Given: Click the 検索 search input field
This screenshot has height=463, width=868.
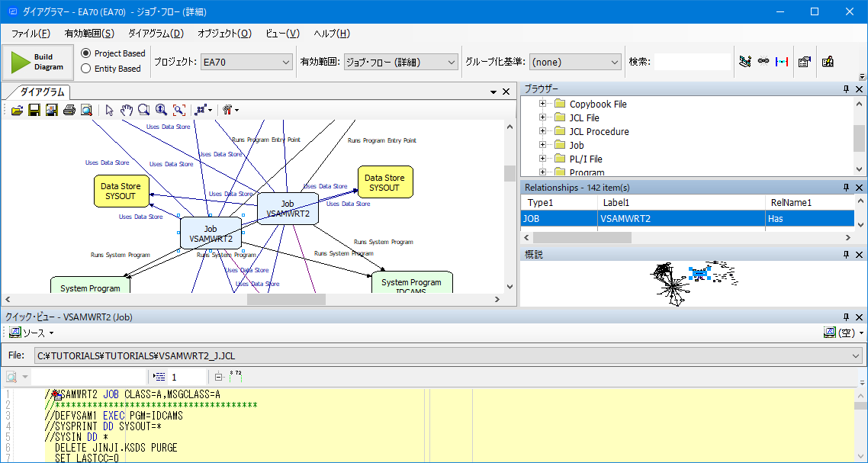Looking at the screenshot, I should coord(693,62).
